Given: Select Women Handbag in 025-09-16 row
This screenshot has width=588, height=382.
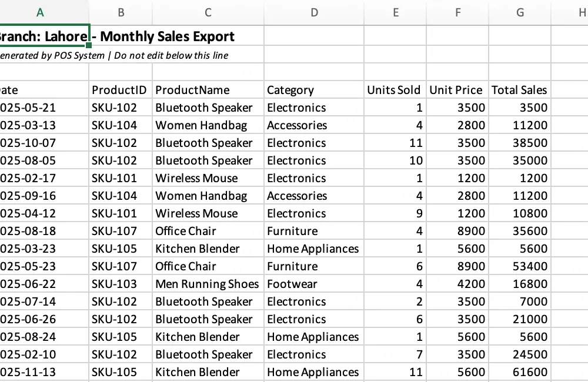Looking at the screenshot, I should (208, 196).
